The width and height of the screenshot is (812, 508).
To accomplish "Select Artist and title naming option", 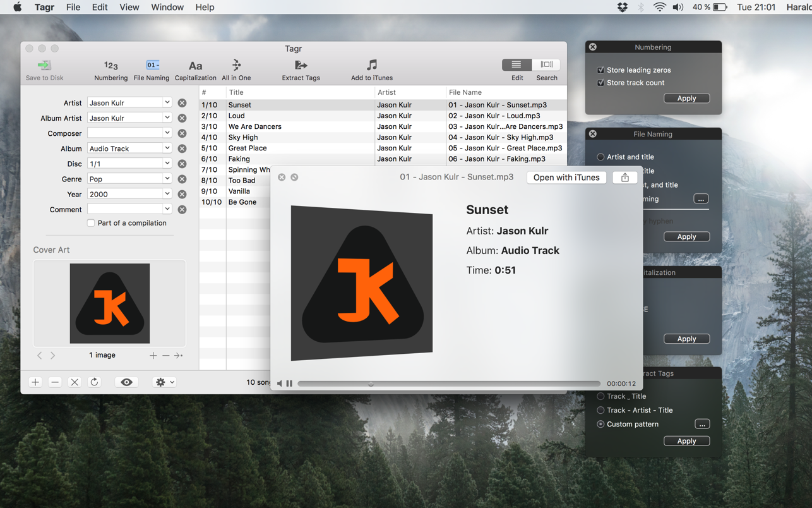I will (600, 157).
